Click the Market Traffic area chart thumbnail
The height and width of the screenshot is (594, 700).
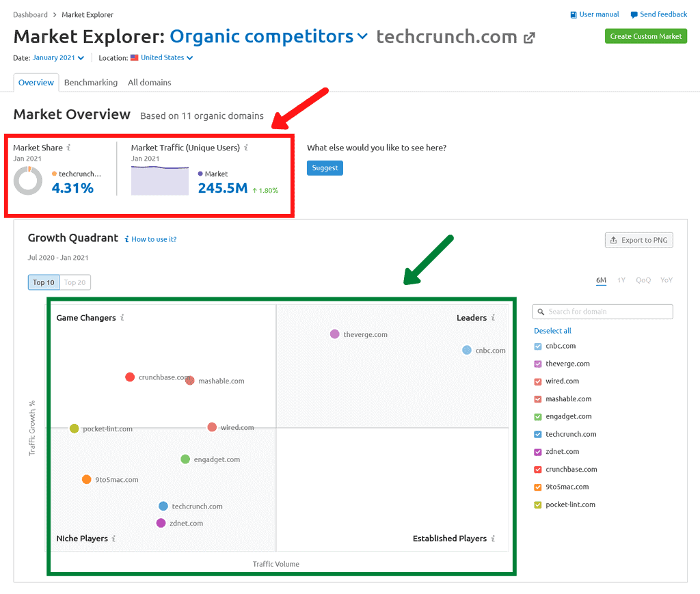click(x=160, y=180)
